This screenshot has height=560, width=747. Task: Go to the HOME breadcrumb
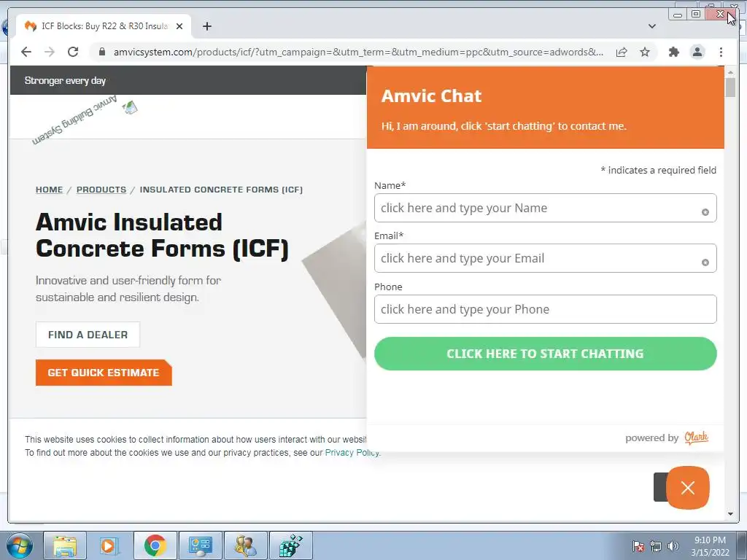click(49, 190)
